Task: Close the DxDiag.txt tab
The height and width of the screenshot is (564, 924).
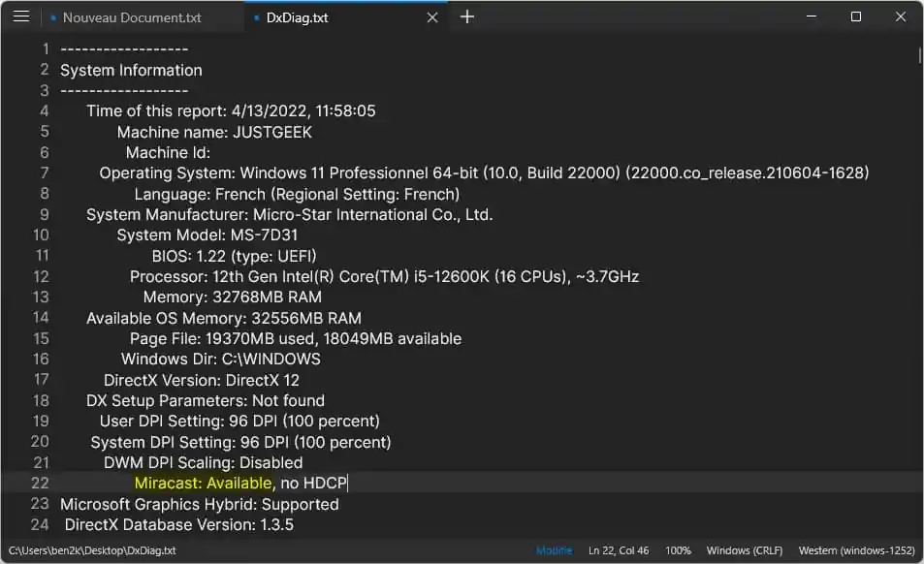Action: point(432,17)
